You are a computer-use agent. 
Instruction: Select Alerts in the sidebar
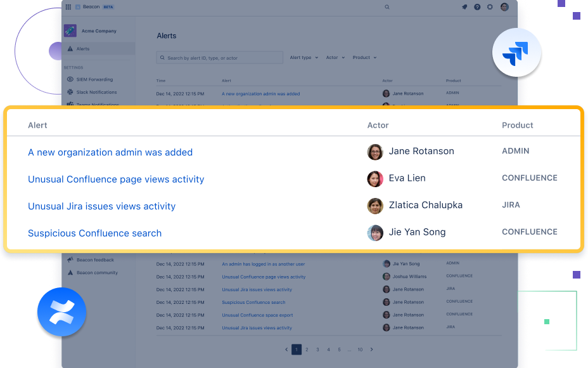tap(99, 49)
